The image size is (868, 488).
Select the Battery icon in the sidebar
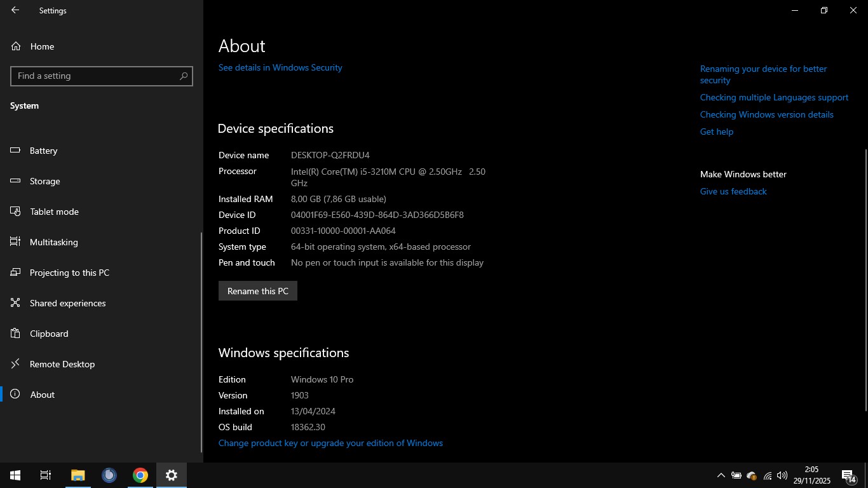[16, 151]
